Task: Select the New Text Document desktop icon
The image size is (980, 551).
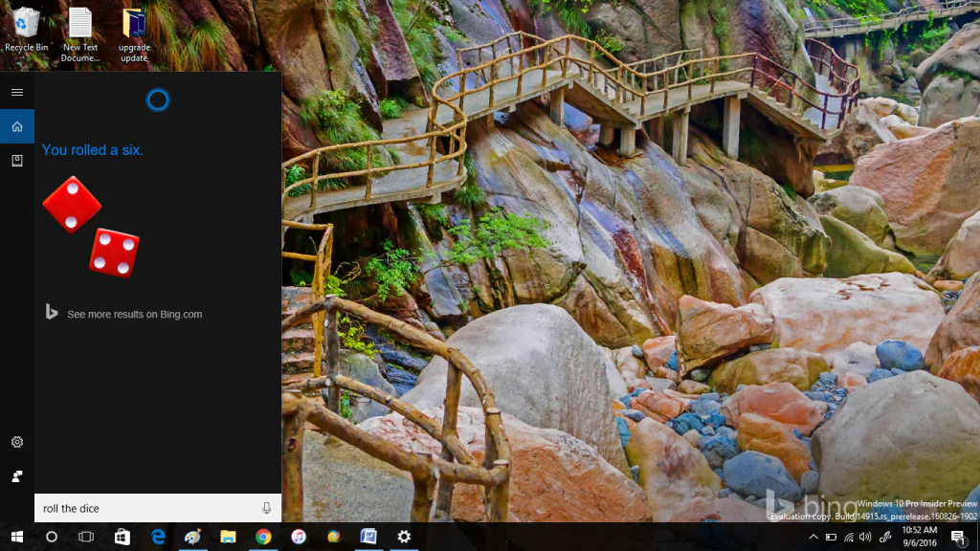Action: 80,34
